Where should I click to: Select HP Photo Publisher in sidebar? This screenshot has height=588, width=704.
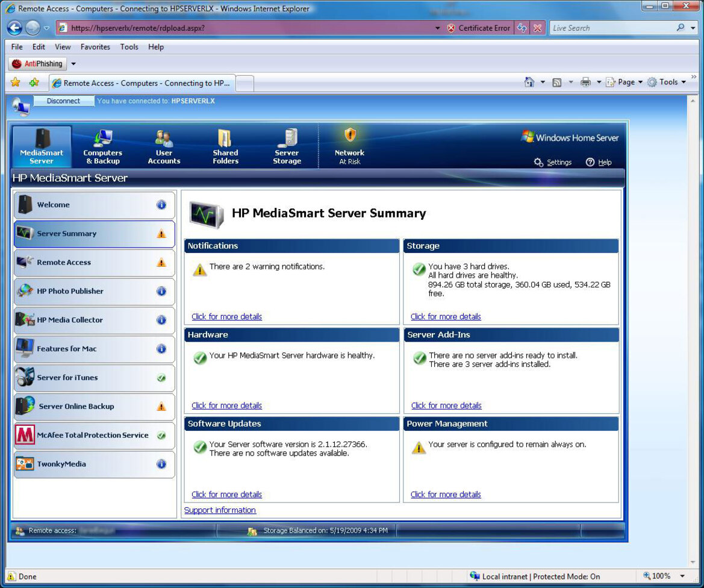tap(95, 291)
